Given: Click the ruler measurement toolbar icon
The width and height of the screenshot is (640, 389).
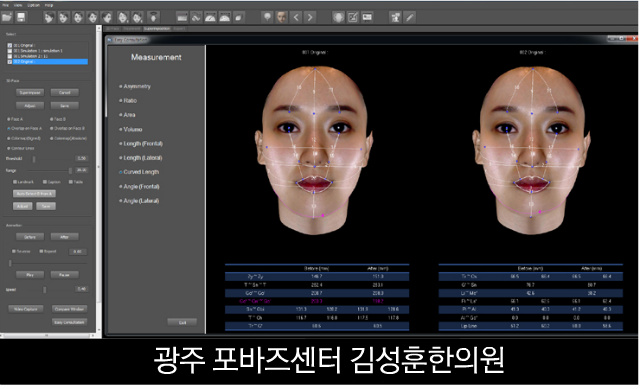Looking at the screenshot, I should (182, 17).
